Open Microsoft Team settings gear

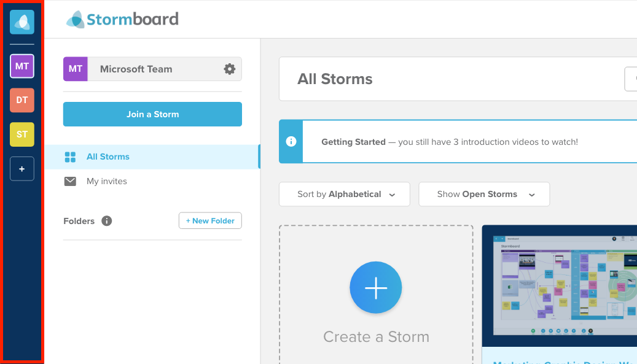[x=229, y=69]
